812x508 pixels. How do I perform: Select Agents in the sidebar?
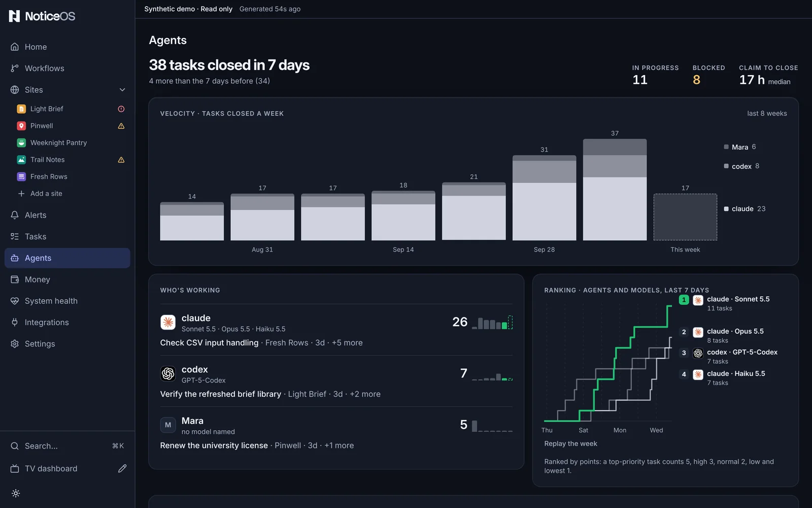click(x=67, y=258)
